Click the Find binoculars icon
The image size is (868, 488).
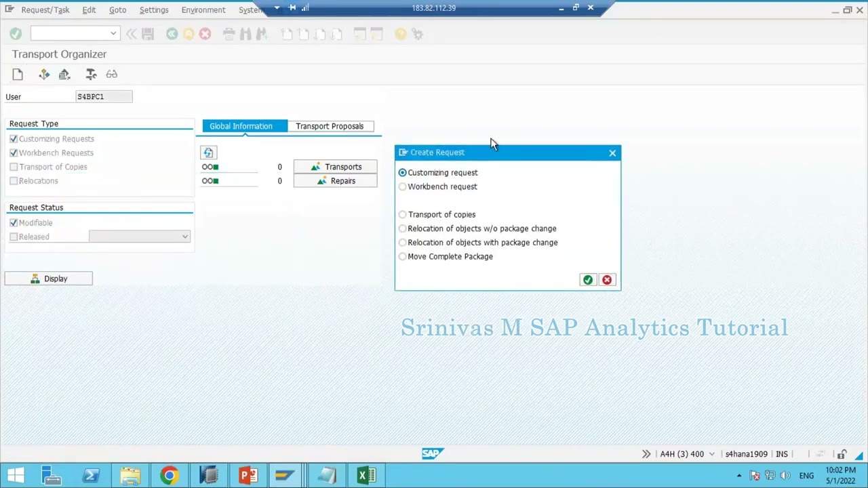click(245, 34)
